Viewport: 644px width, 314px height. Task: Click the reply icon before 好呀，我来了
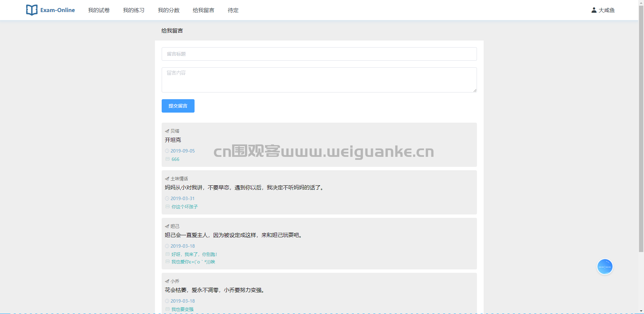tap(167, 254)
